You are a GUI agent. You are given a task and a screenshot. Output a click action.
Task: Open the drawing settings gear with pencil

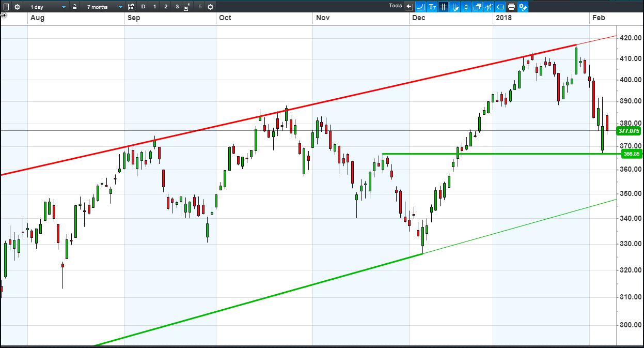pyautogui.click(x=523, y=7)
